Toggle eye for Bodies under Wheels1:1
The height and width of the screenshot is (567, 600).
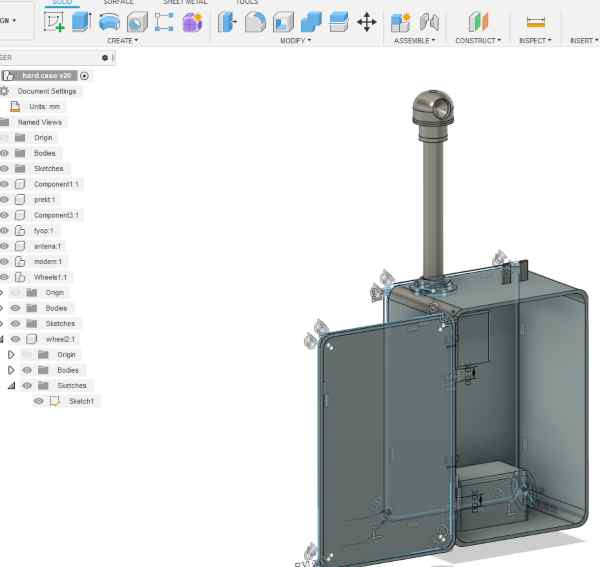coord(15,308)
